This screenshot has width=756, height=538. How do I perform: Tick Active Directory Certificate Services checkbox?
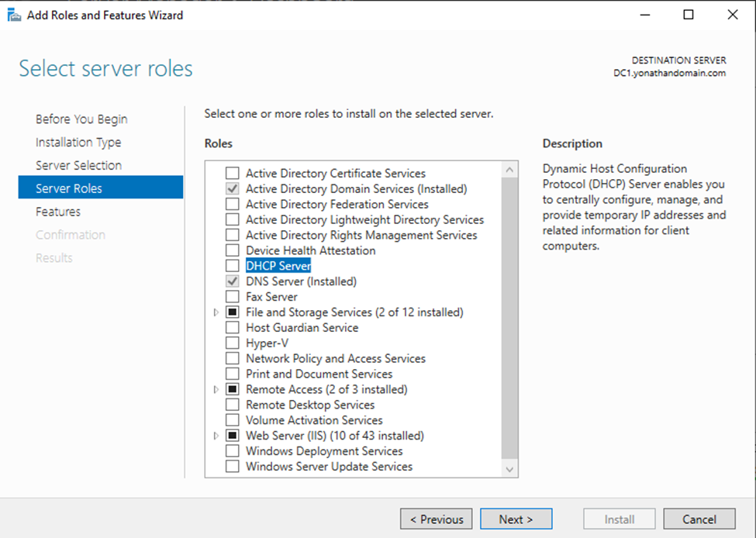coord(233,173)
